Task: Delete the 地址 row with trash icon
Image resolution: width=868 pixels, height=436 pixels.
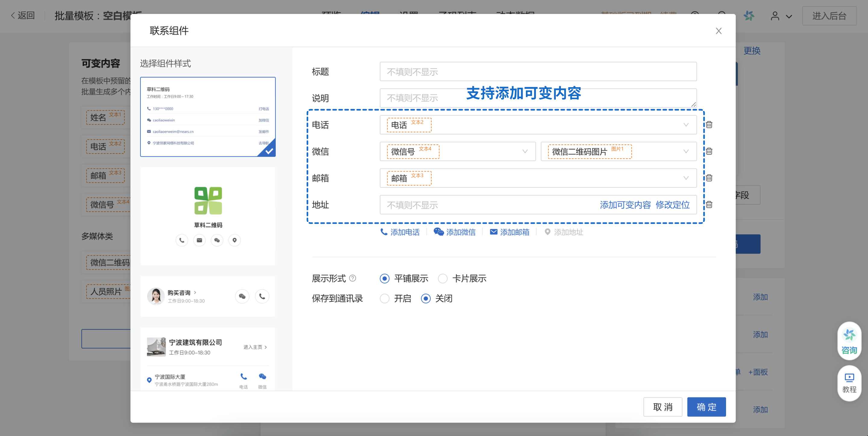Action: (709, 205)
